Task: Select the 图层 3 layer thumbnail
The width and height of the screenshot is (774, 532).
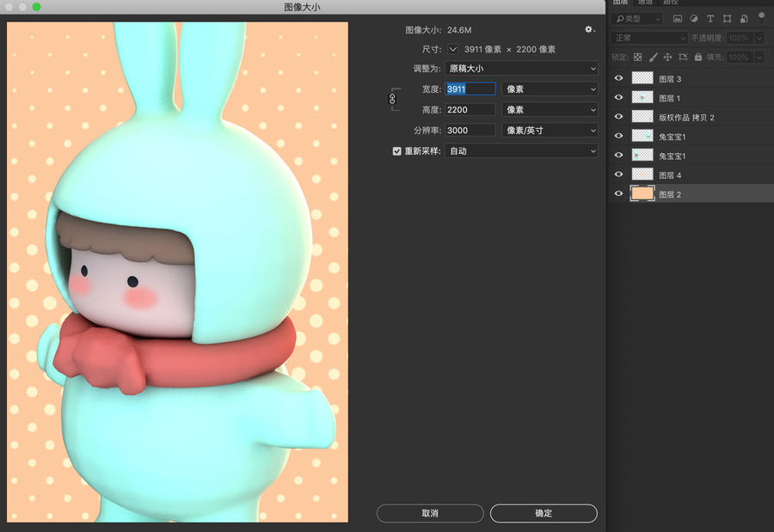Action: tap(642, 78)
